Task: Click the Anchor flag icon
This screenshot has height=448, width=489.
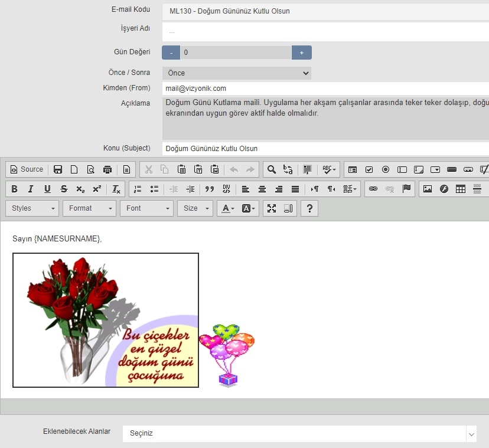Action: tap(406, 189)
